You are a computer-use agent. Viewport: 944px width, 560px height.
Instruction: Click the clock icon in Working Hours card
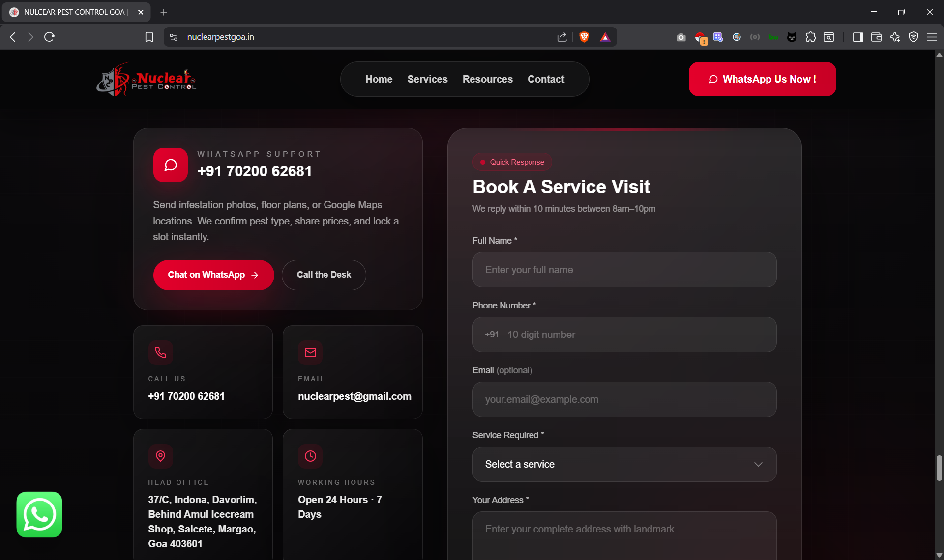(310, 456)
